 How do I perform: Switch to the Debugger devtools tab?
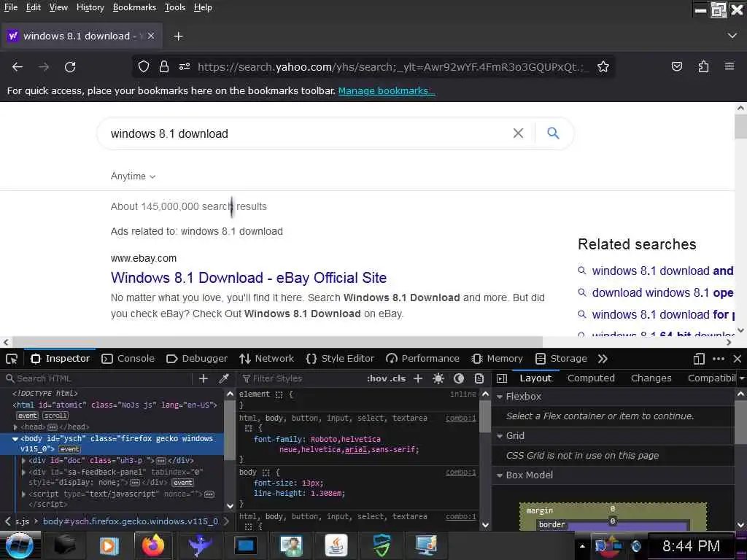pos(197,359)
